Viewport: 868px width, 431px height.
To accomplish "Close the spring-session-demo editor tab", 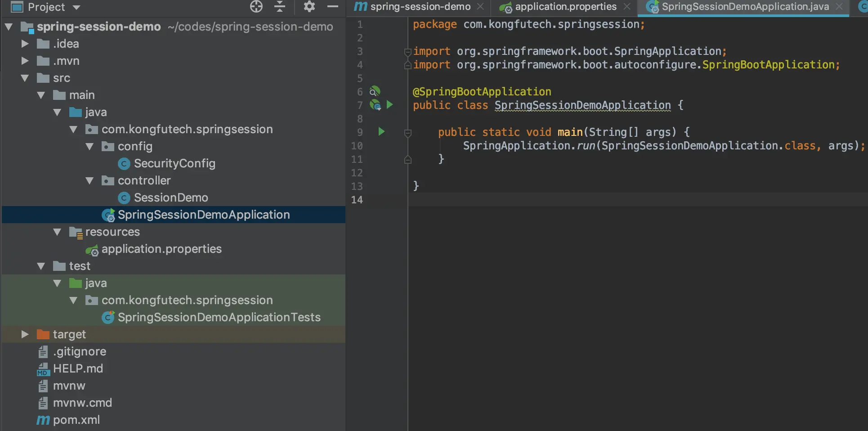I will (480, 7).
